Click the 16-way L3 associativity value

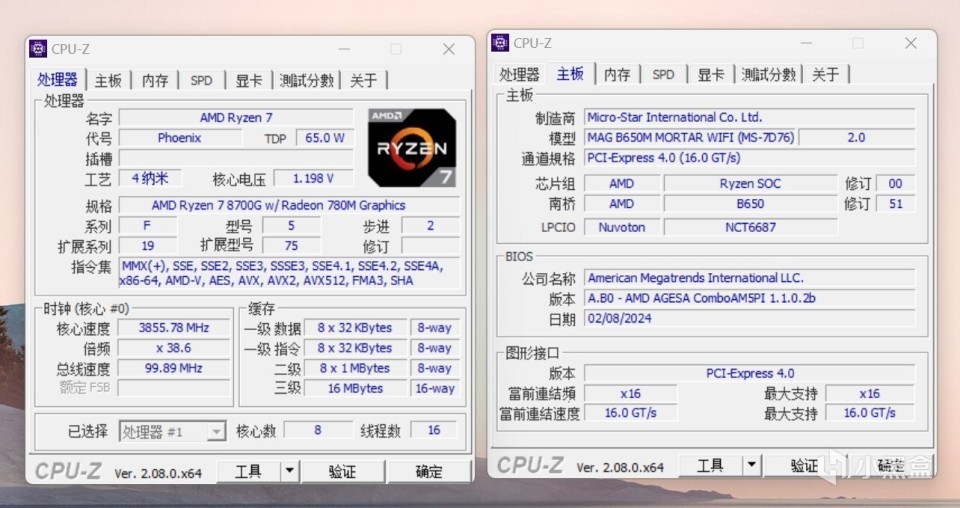(435, 388)
